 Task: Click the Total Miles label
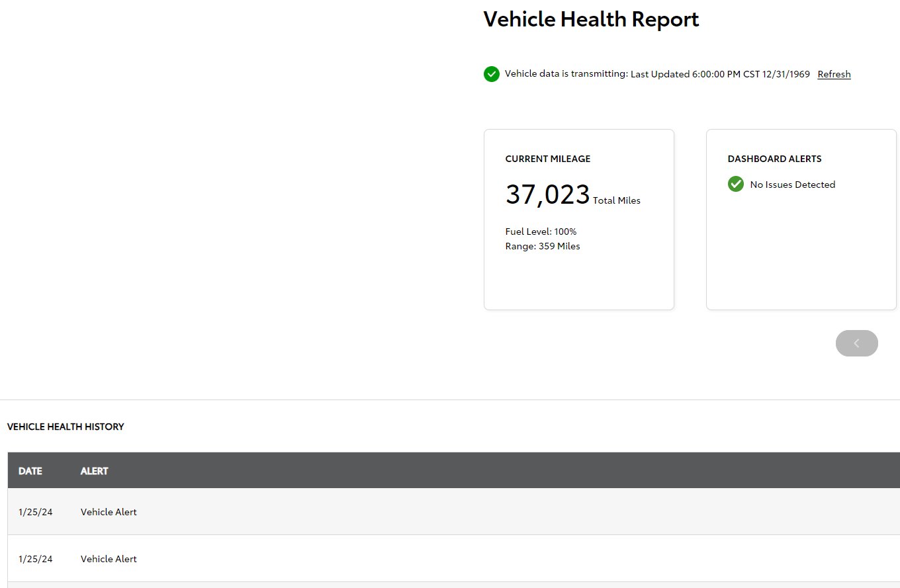click(x=617, y=200)
